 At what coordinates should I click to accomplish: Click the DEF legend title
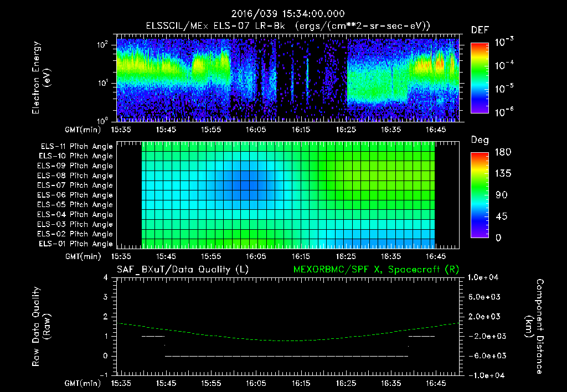point(480,30)
